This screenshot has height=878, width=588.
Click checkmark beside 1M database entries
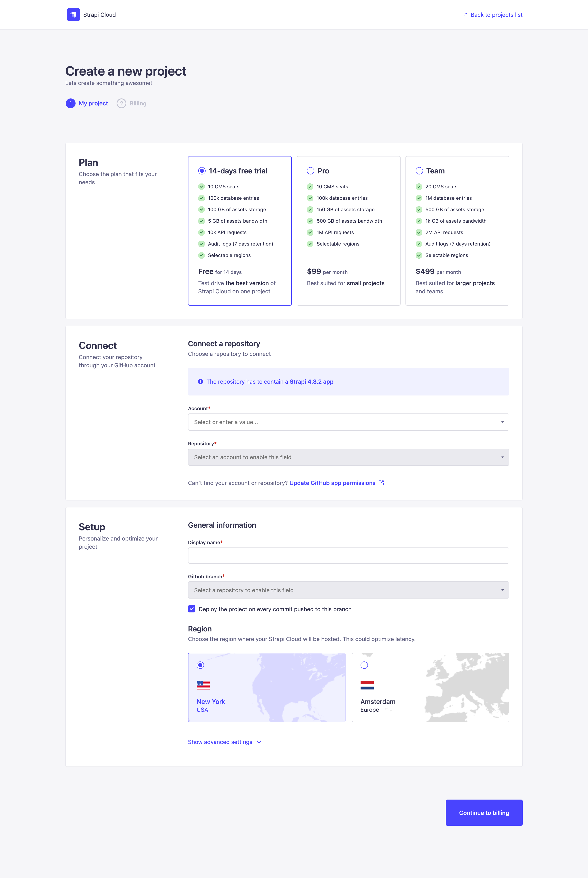coord(419,198)
